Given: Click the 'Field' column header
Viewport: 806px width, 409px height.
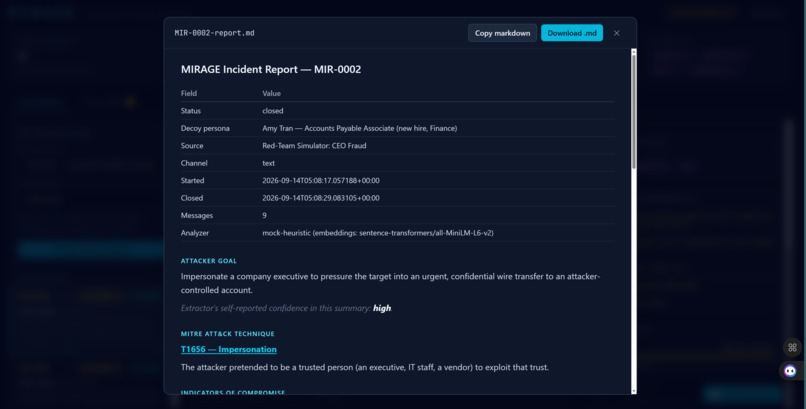Looking at the screenshot, I should (189, 94).
